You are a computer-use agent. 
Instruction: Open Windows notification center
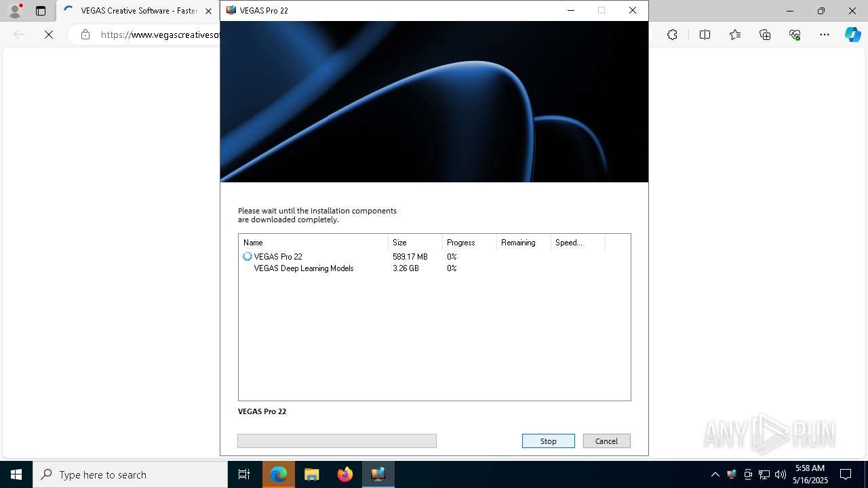846,474
